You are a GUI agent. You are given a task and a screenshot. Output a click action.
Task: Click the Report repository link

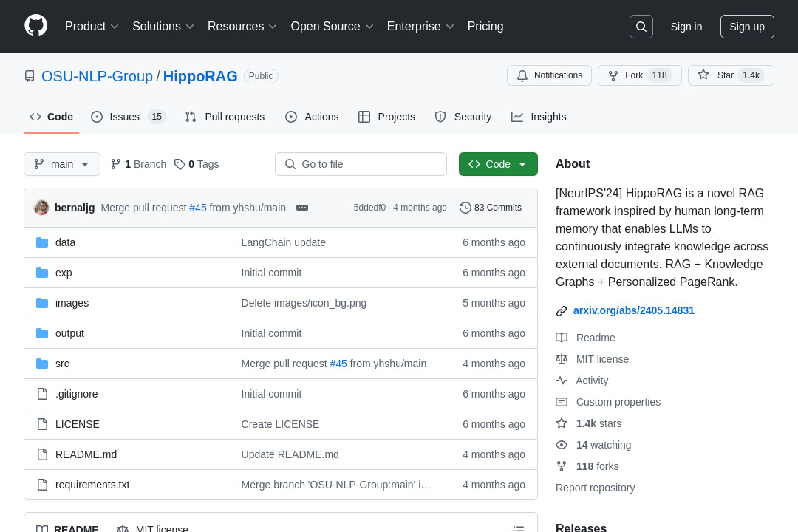click(595, 488)
